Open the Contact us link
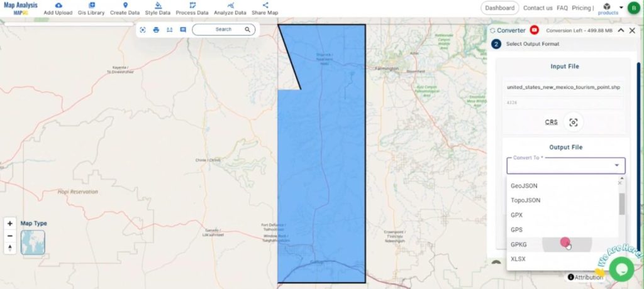Screen dimensions: 644x289 pyautogui.click(x=538, y=8)
